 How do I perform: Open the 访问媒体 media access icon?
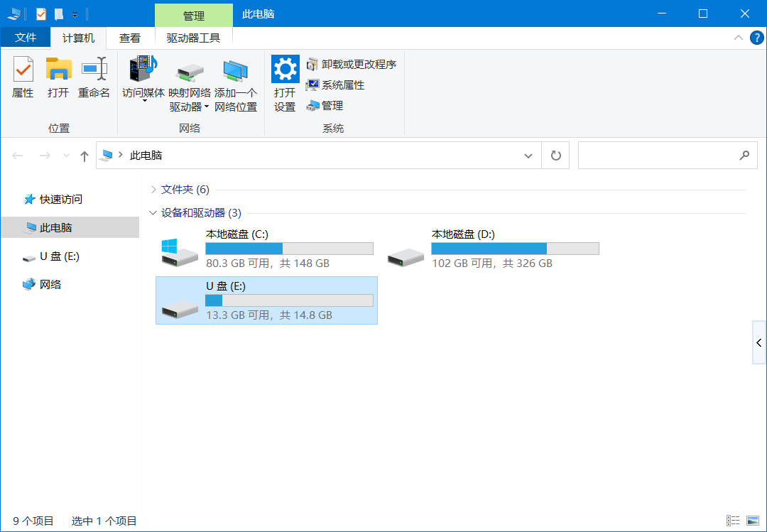tap(143, 68)
